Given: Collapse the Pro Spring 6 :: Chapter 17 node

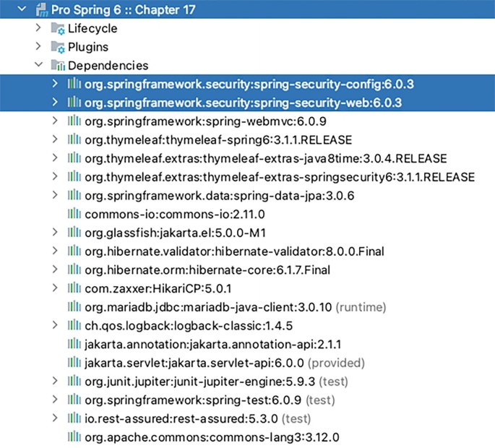Looking at the screenshot, I should tap(22, 10).
